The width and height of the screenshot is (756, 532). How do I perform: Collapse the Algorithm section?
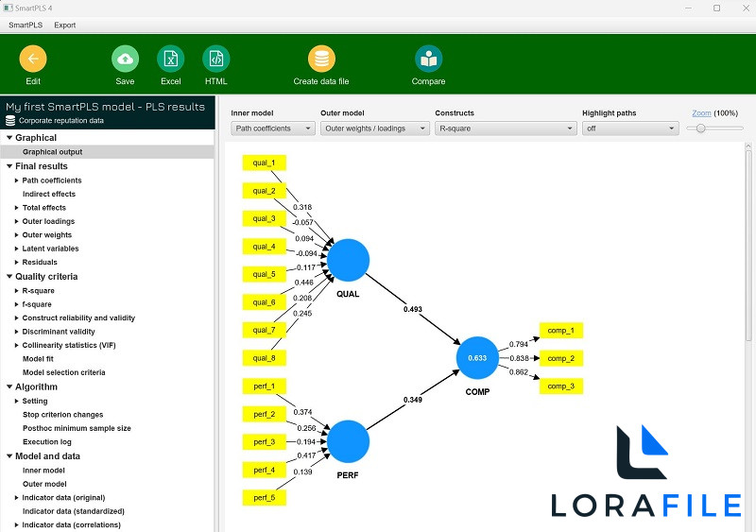(9, 386)
